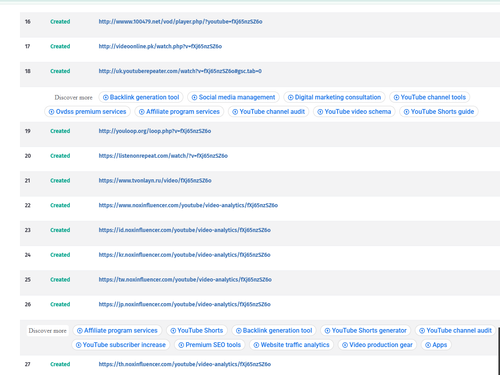Click the second Discover more label
Screen dimensions: 500x375
[x=47, y=331]
